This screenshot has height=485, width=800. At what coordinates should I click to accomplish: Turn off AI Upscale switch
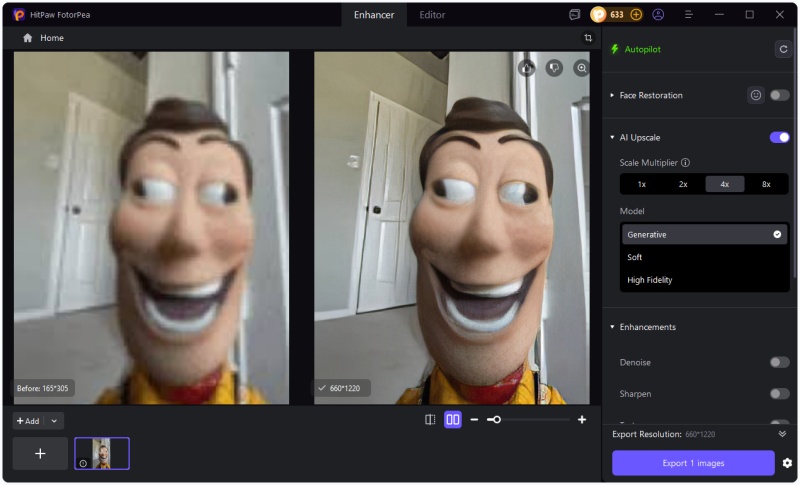(780, 137)
